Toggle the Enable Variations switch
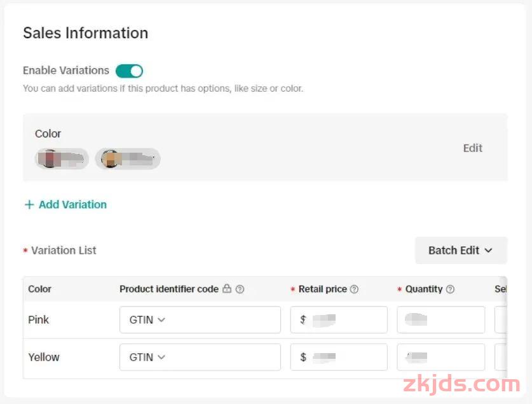 [129, 71]
